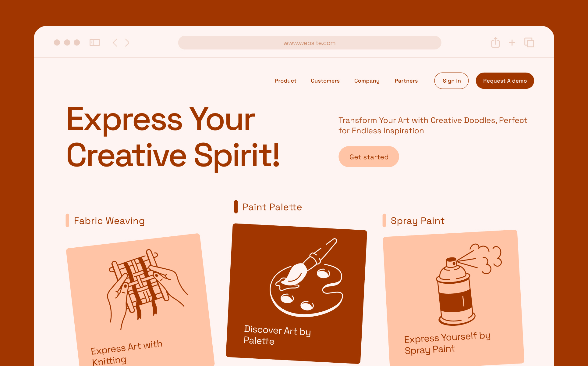Click Request A demo button
The height and width of the screenshot is (366, 588).
pos(505,81)
